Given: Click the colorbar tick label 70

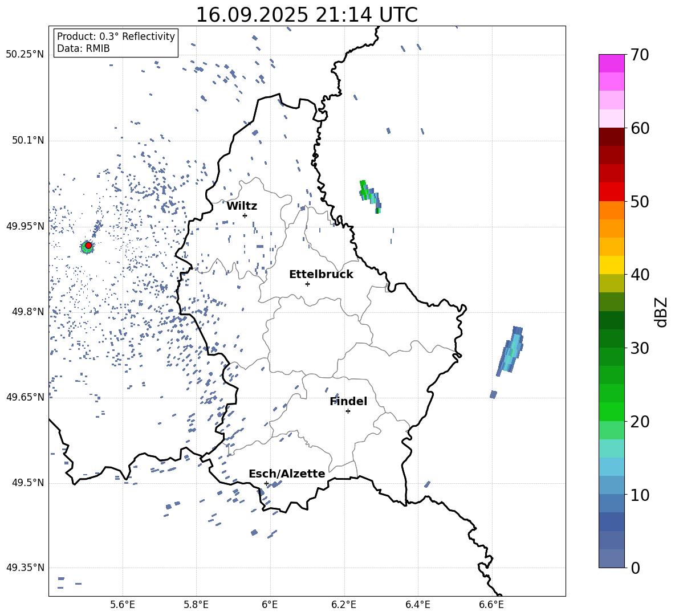Looking at the screenshot, I should click(x=640, y=55).
